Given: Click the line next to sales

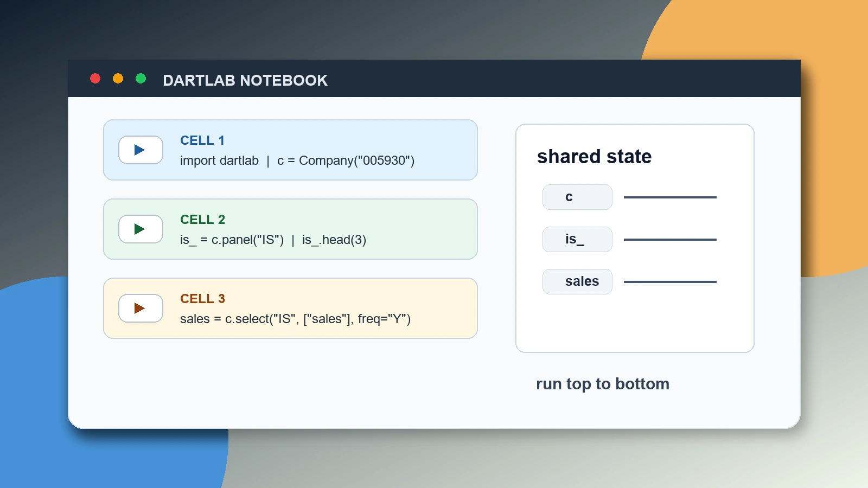Looking at the screenshot, I should click(670, 282).
